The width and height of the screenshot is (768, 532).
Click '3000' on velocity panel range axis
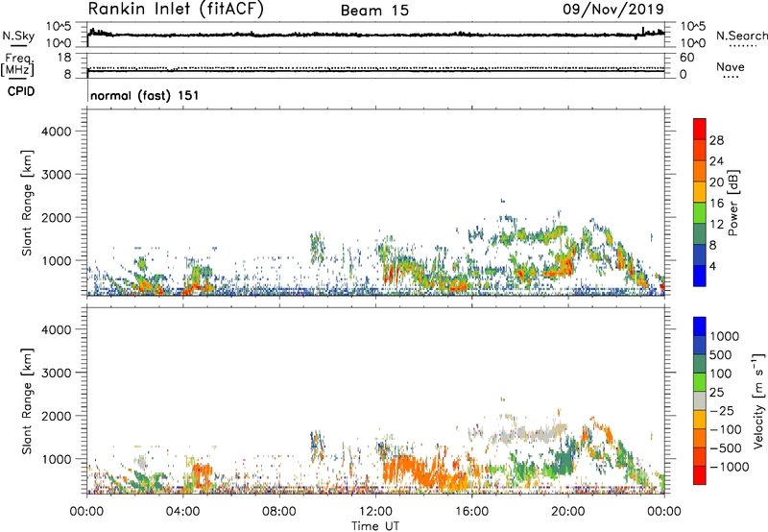coord(56,373)
